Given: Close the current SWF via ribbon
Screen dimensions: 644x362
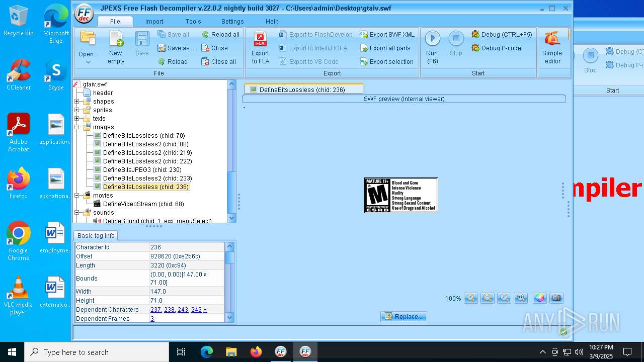Looking at the screenshot, I should tap(214, 48).
